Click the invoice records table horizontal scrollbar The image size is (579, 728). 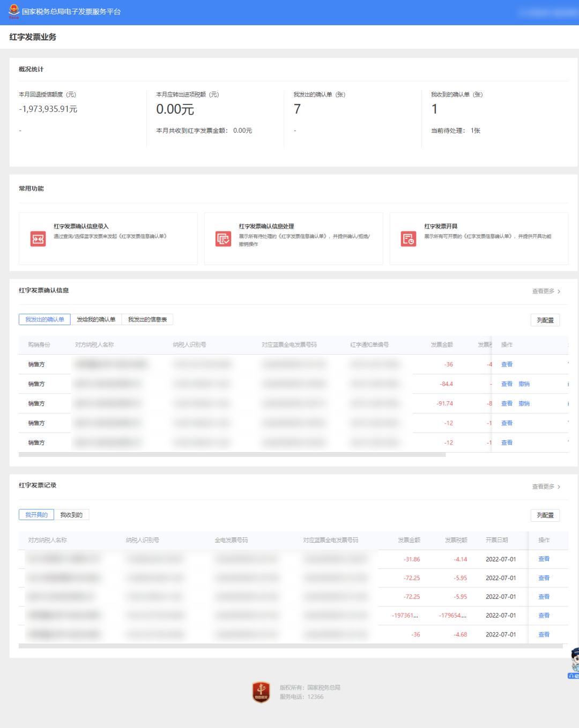[x=289, y=646]
